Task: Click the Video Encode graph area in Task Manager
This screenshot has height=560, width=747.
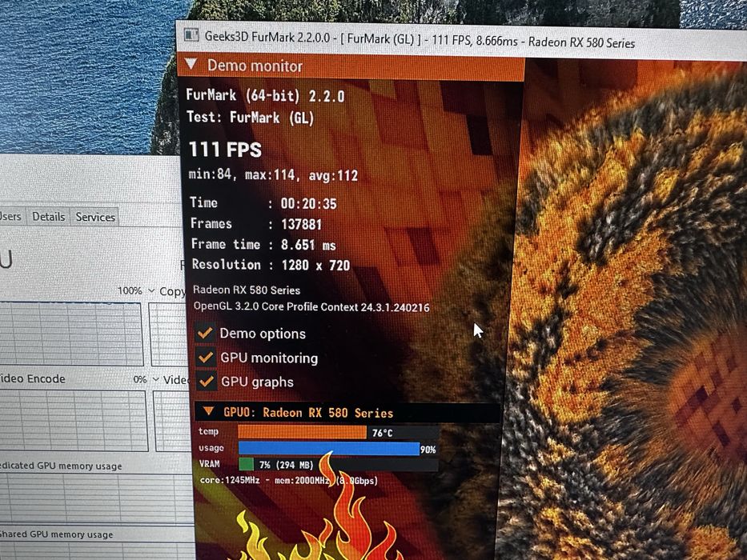Action: point(74,421)
